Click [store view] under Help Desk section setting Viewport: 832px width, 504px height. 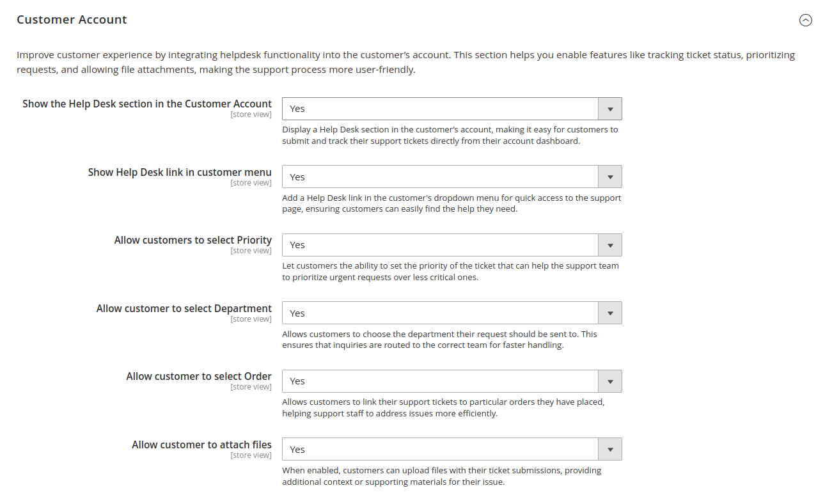pyautogui.click(x=251, y=114)
